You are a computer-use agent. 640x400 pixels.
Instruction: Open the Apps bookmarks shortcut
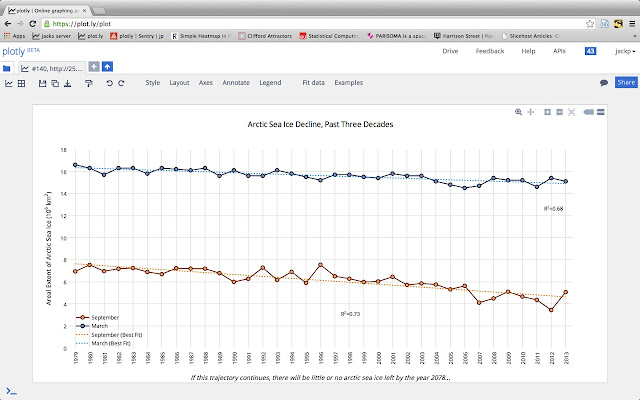click(x=15, y=36)
